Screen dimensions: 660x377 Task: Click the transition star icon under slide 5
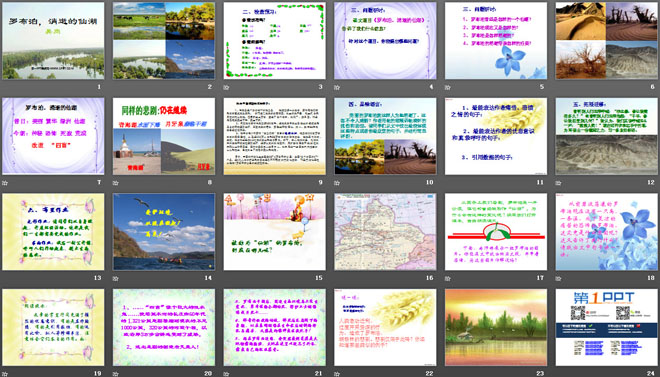(x=447, y=88)
